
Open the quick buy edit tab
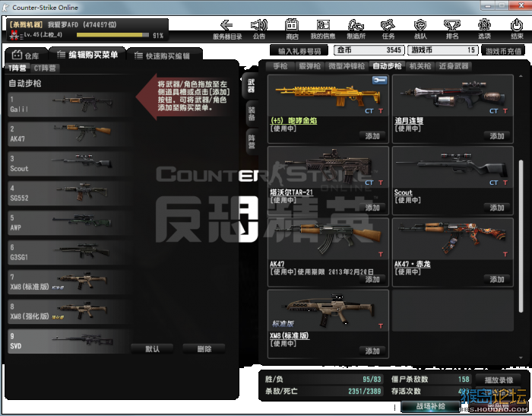coord(164,56)
